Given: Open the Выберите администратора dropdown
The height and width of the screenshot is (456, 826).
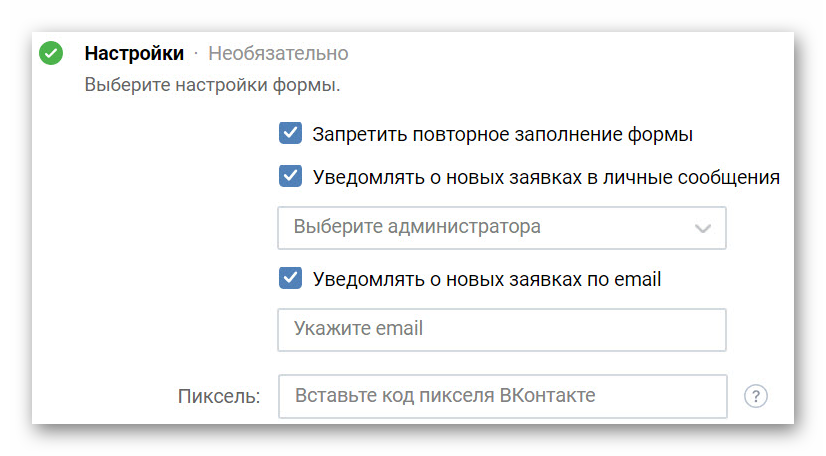Looking at the screenshot, I should pos(501,227).
